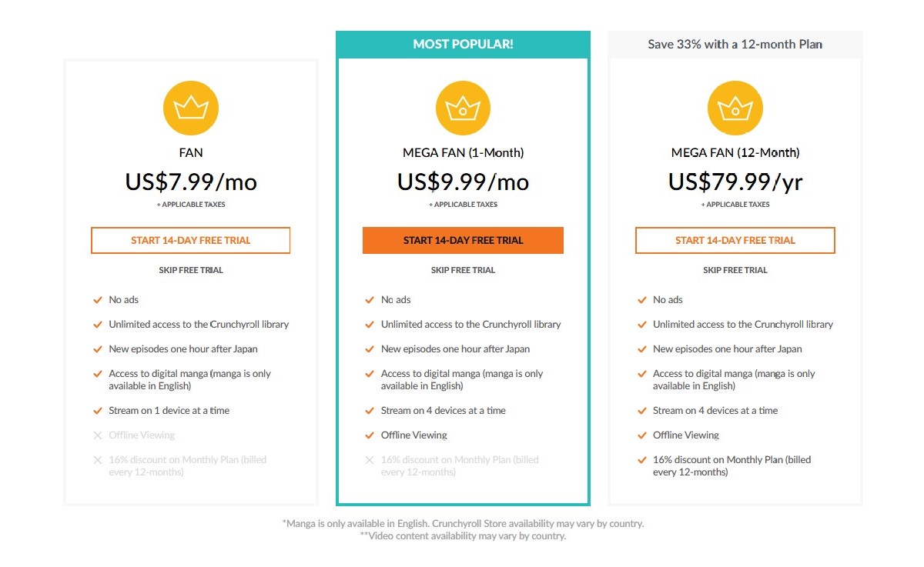Start 14-day free trial for FAN plan
The width and height of the screenshot is (924, 567).
tap(191, 240)
